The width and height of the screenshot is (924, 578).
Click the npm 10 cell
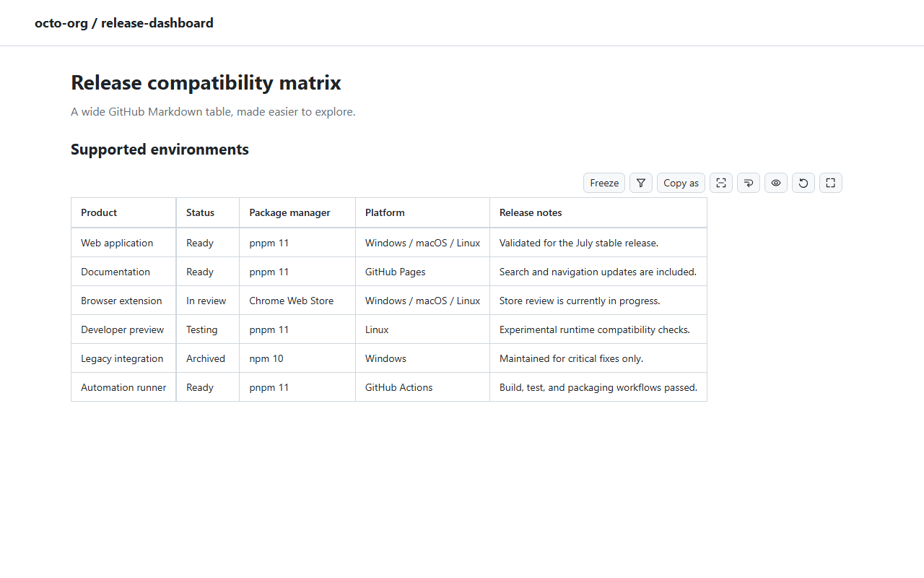point(297,358)
